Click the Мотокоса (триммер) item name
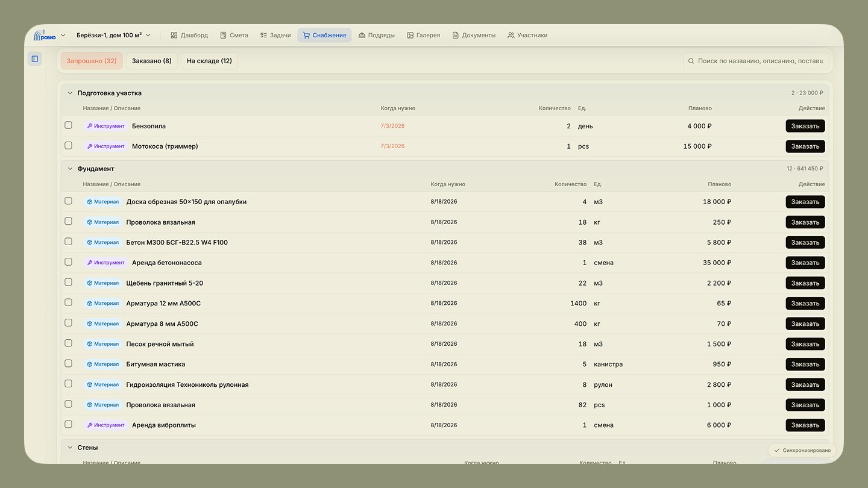 tap(165, 146)
